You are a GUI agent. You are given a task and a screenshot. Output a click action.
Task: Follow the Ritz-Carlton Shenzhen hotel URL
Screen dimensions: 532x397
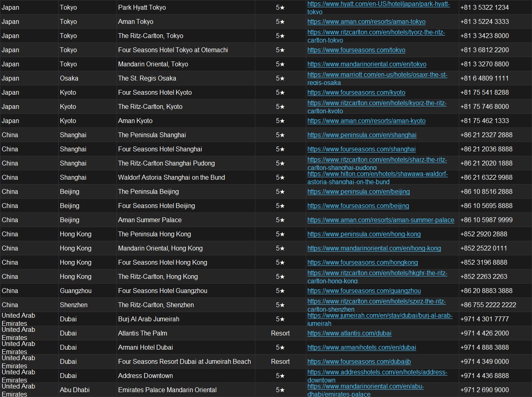point(376,305)
